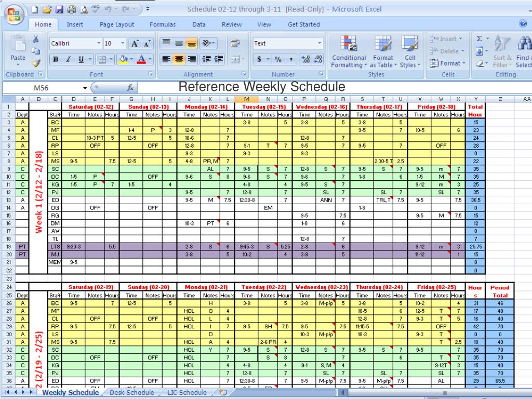
Task: Customize Quick Access Toolbar dropdown
Action: [x=148, y=9]
